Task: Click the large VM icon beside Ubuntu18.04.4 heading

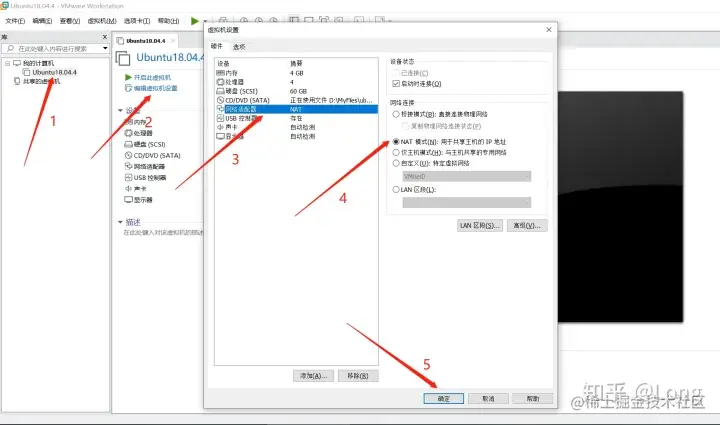Action: click(123, 59)
